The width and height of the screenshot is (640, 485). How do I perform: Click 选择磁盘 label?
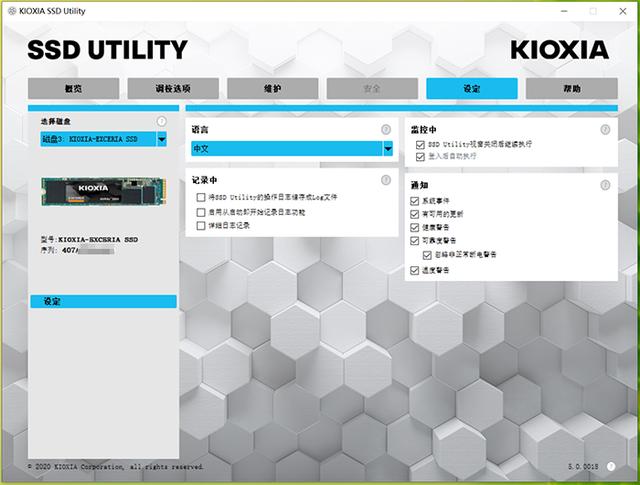[x=56, y=121]
